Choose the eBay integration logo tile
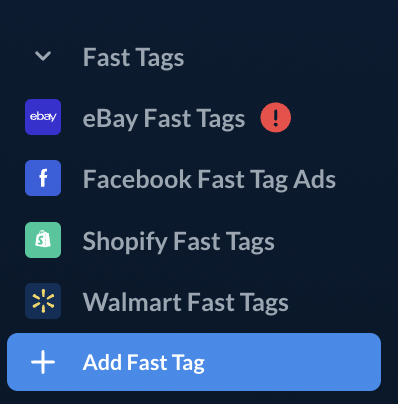The height and width of the screenshot is (404, 398). [x=43, y=117]
